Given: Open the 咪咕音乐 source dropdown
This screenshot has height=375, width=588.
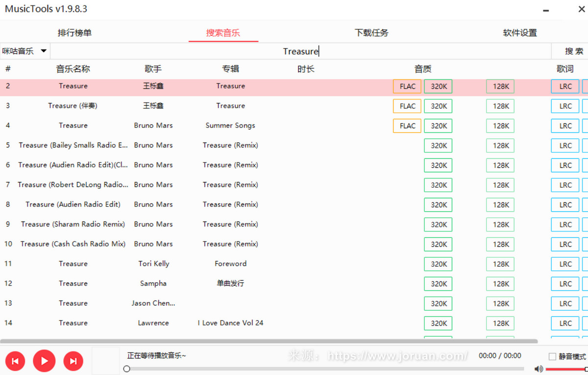Looking at the screenshot, I should 24,51.
